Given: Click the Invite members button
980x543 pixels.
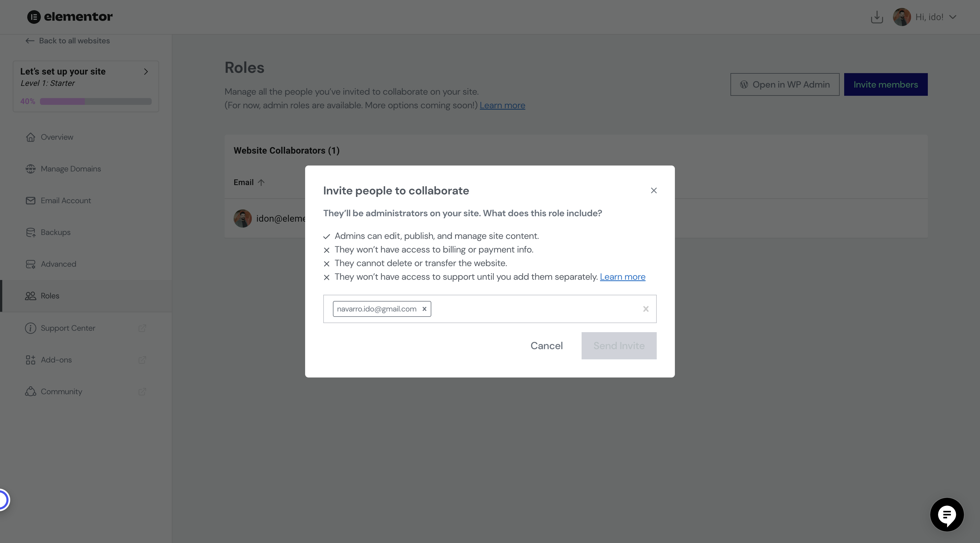Looking at the screenshot, I should (x=886, y=84).
